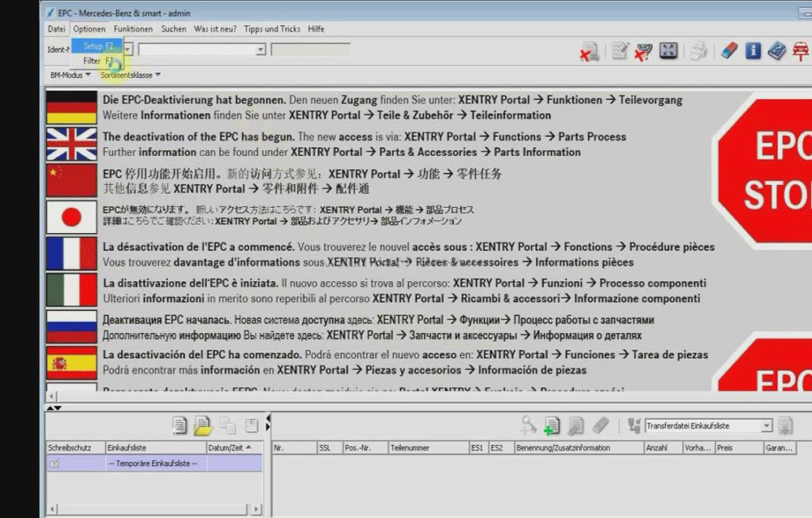Image resolution: width=812 pixels, height=518 pixels.
Task: Select Setup F2 in the Optionen menu
Action: 97,46
